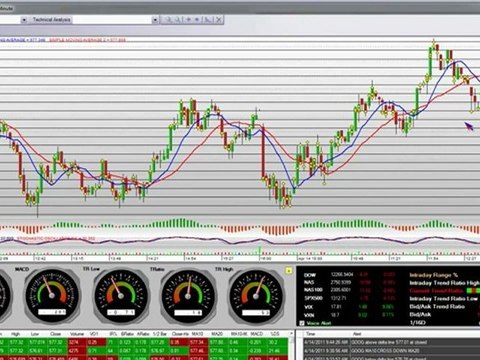Image resolution: width=480 pixels, height=360 pixels.
Task: Click the Intraday Trend Ratio High label
Action: 444,283
